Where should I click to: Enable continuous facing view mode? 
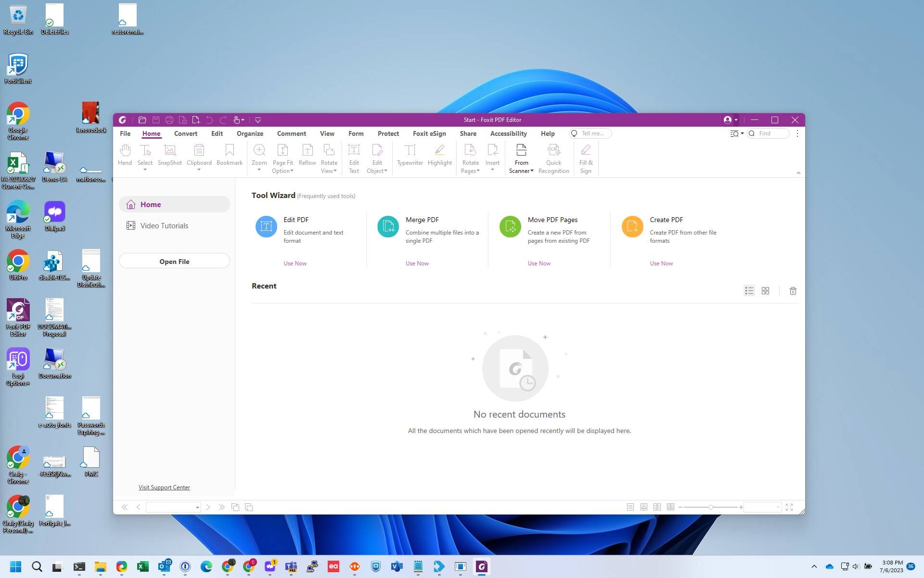670,507
